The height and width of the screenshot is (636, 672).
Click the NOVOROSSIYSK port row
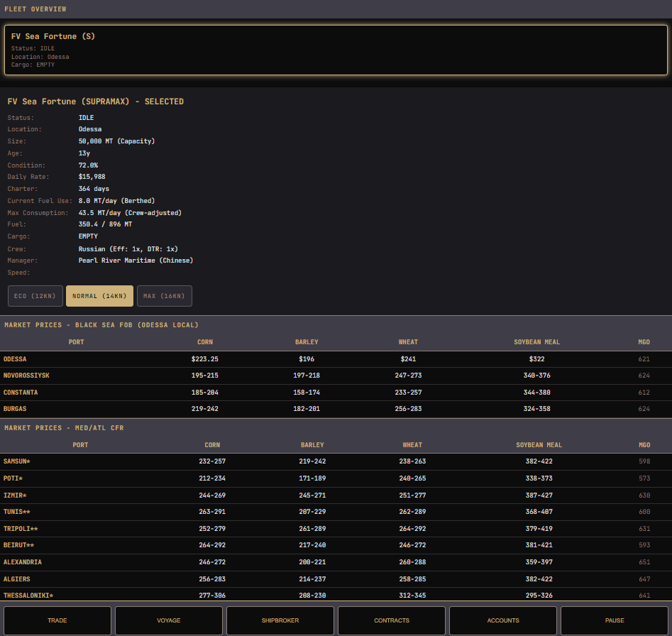click(x=336, y=375)
